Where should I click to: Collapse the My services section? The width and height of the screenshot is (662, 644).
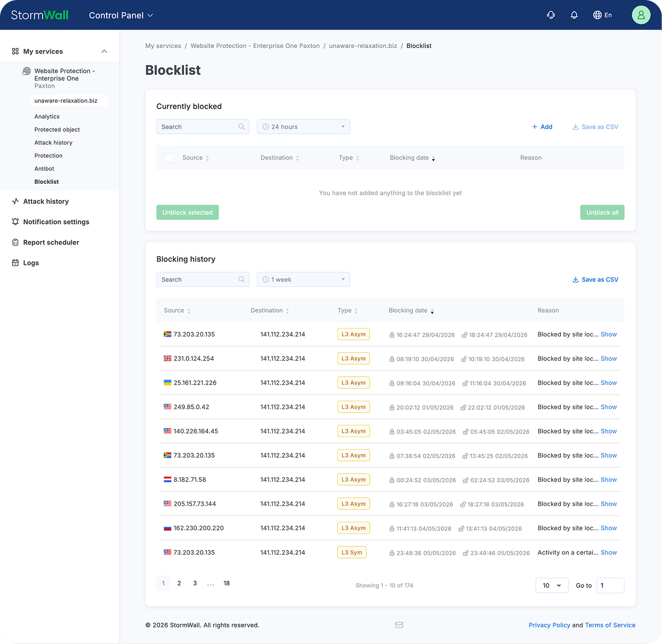point(104,52)
